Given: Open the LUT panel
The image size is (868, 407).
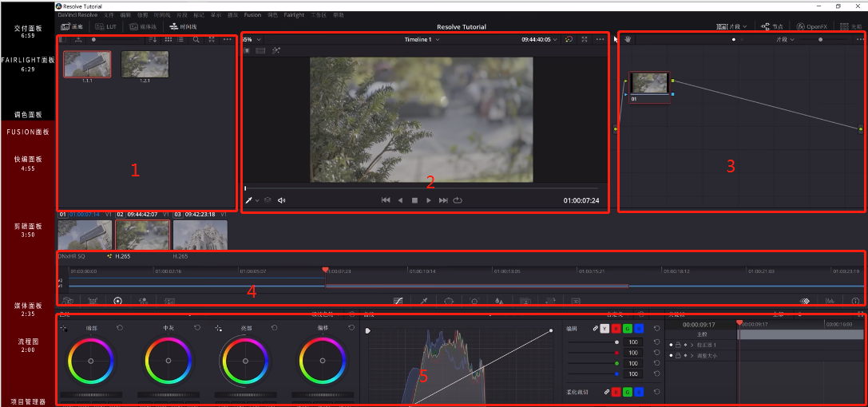Looking at the screenshot, I should click(105, 26).
